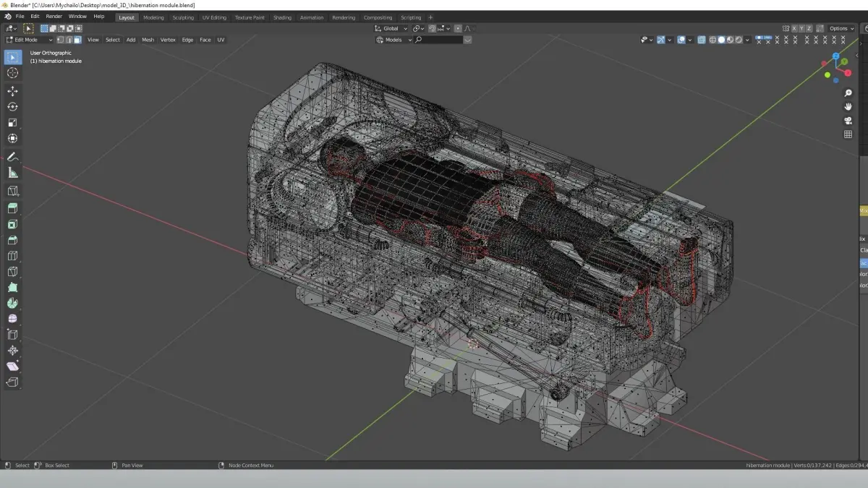Open the Face header menu
868x488 pixels.
pyautogui.click(x=205, y=40)
